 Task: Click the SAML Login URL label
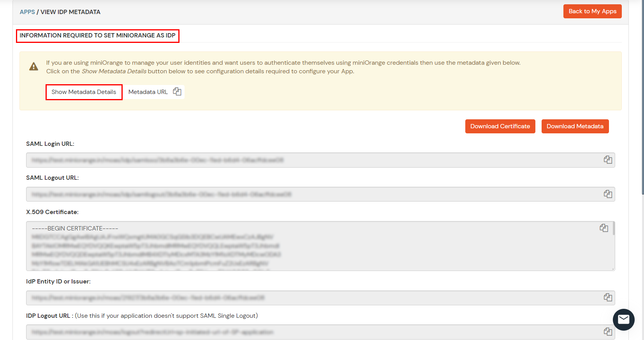click(50, 144)
